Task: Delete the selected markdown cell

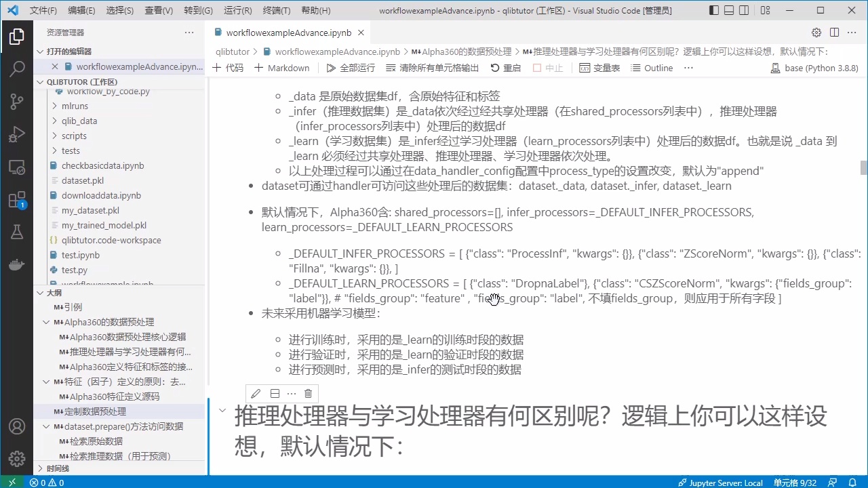Action: coord(308,393)
